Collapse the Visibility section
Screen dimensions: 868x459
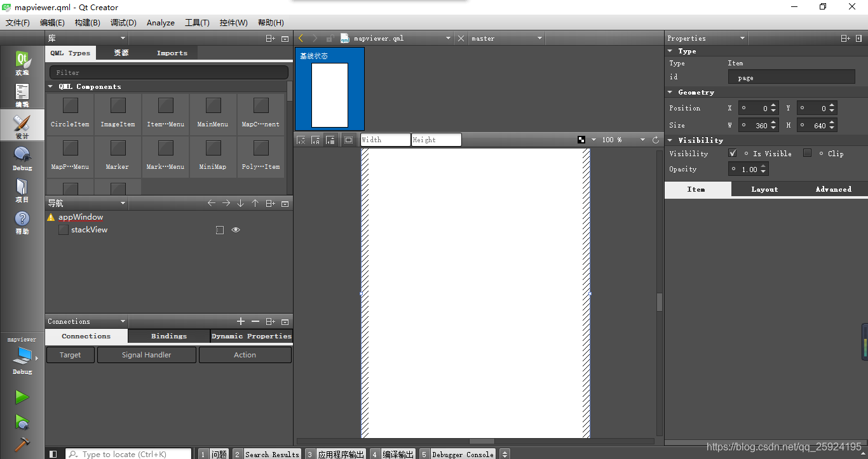coord(670,140)
